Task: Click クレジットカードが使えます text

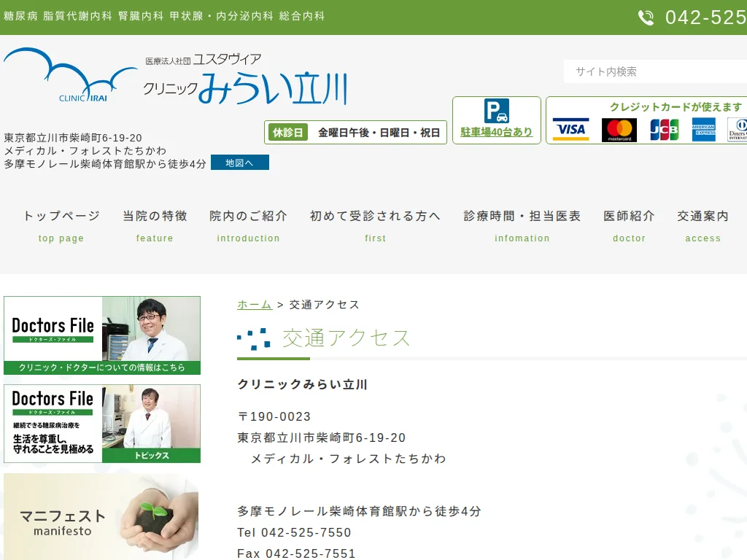Action: click(x=676, y=106)
